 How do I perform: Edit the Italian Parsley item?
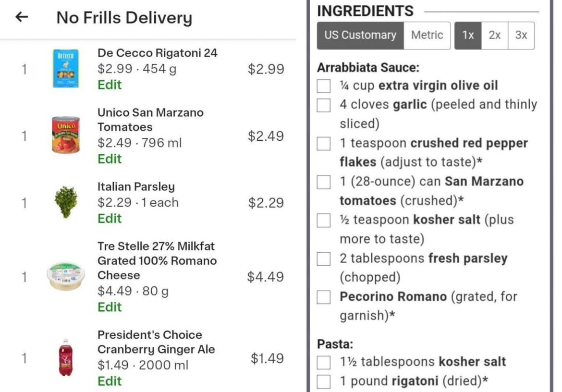110,219
